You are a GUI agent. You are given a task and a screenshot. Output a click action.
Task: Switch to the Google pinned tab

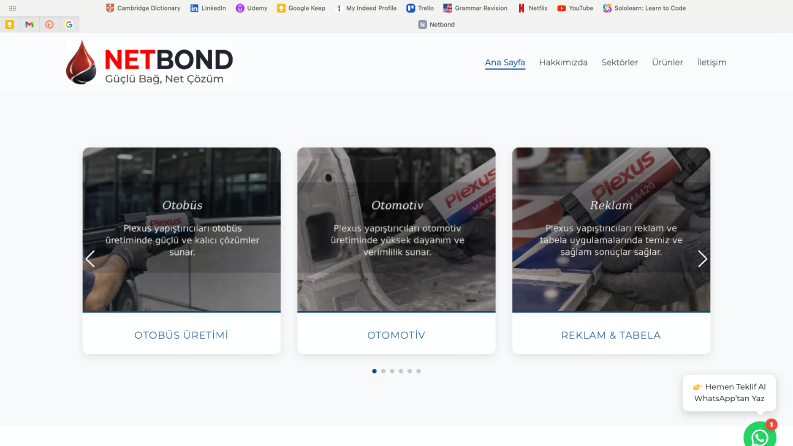click(x=69, y=24)
